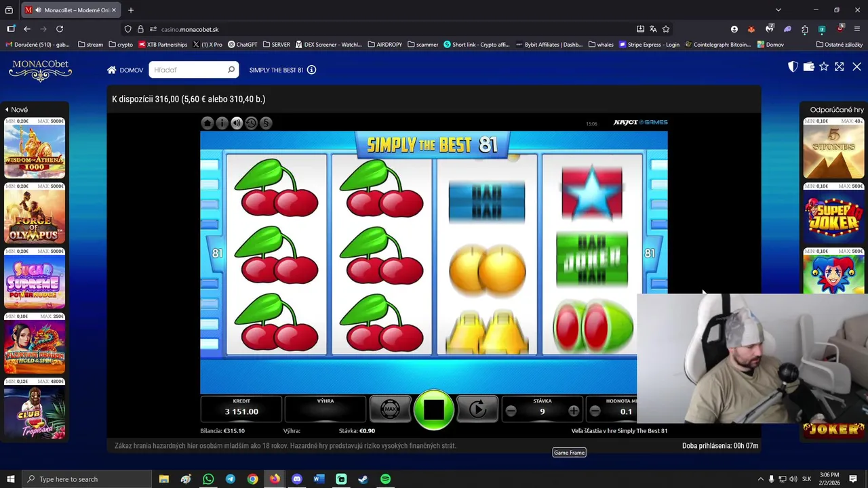Reload the casino page

point(60,29)
